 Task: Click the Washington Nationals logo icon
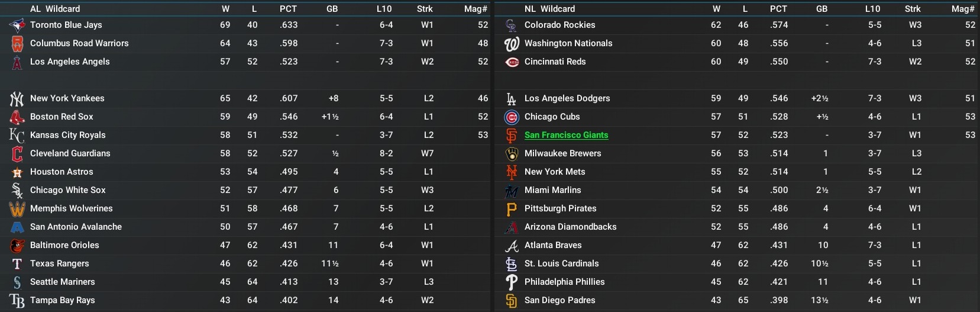tap(512, 43)
